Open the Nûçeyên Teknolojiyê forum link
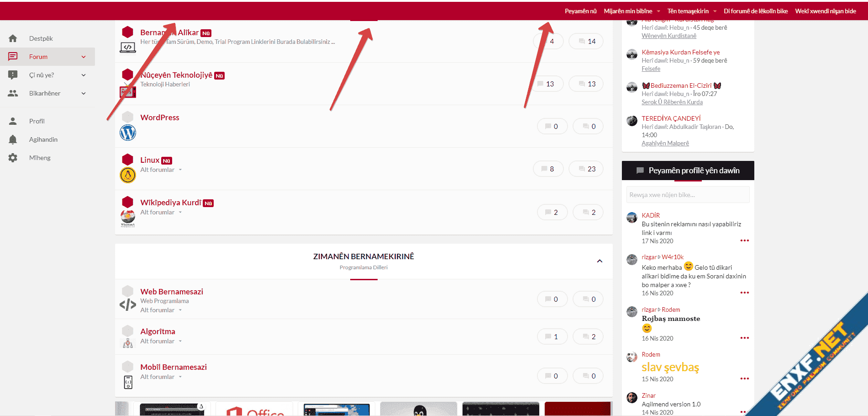 point(176,75)
